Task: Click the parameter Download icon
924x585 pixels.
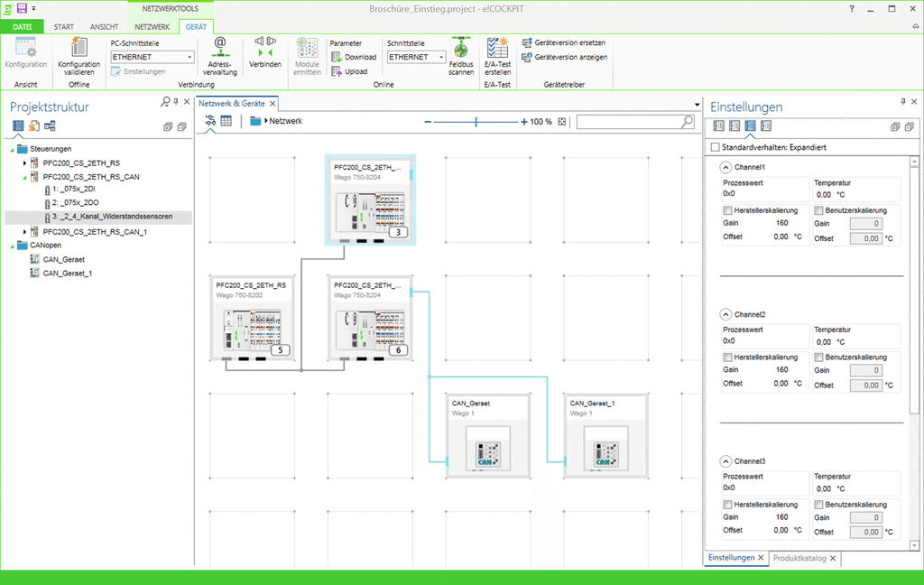Action: point(336,57)
